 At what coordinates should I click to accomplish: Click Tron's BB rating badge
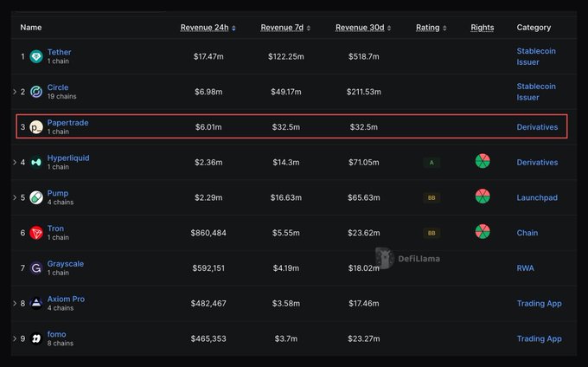pyautogui.click(x=431, y=233)
